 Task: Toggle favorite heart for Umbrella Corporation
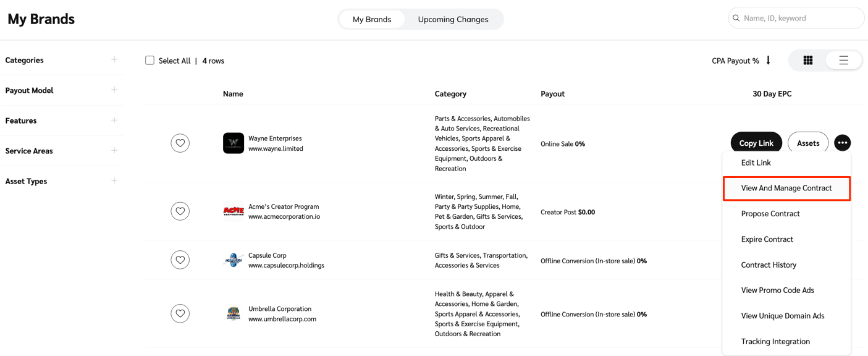pyautogui.click(x=180, y=313)
